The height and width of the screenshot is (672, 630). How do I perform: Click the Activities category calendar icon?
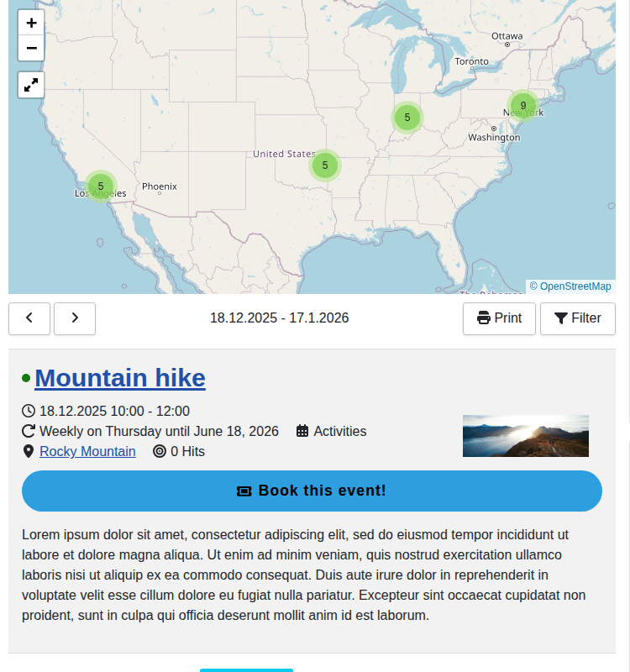pyautogui.click(x=302, y=432)
